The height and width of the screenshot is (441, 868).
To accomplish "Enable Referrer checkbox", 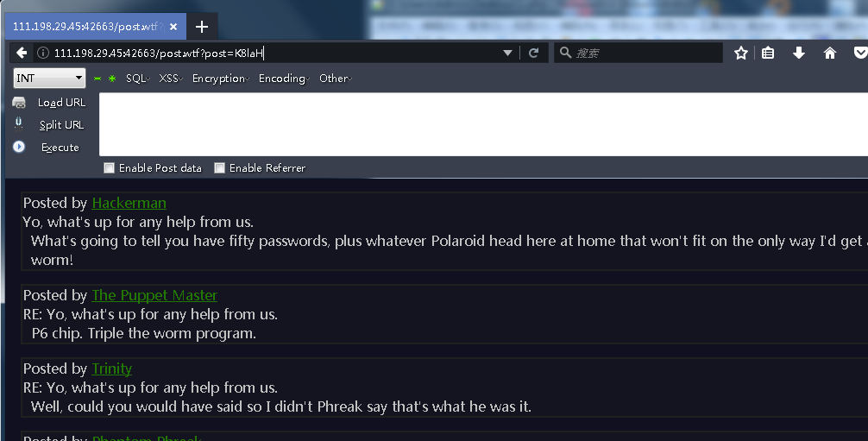I will click(x=219, y=168).
